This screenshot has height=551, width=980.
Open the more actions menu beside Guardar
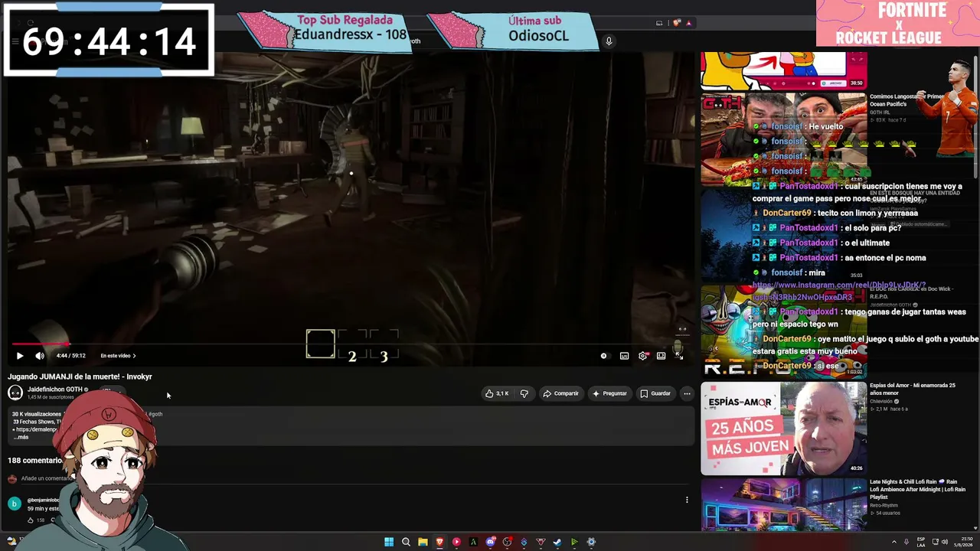[687, 393]
